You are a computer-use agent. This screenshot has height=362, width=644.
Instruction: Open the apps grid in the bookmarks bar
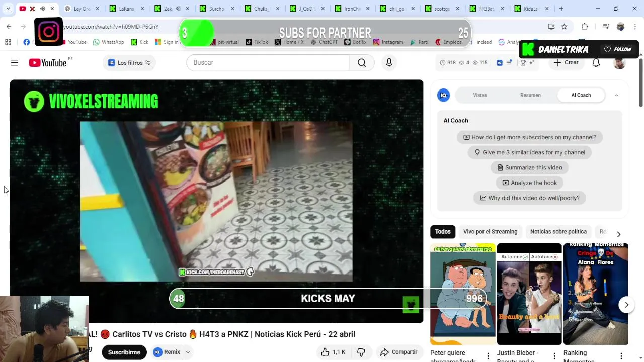click(8, 42)
